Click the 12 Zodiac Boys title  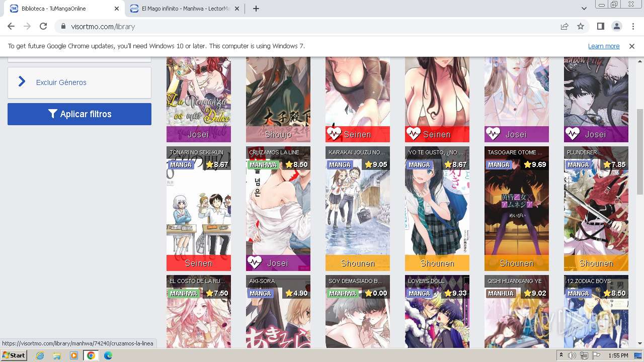(x=589, y=281)
